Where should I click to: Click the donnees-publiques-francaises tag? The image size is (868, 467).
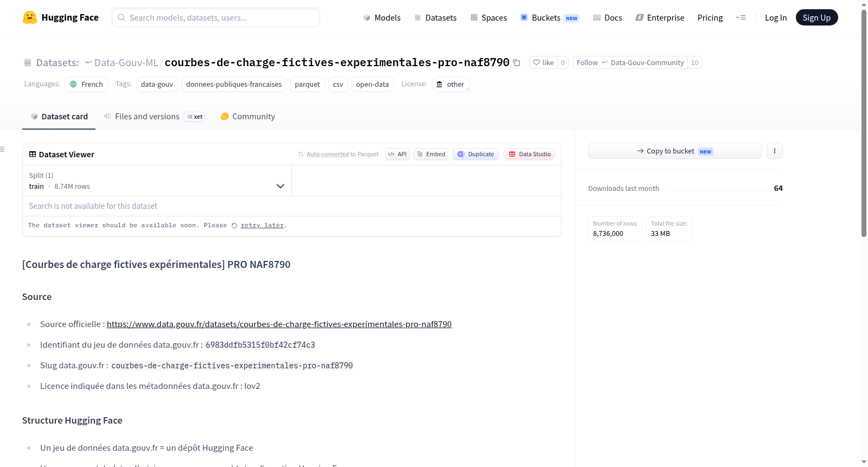pos(234,84)
